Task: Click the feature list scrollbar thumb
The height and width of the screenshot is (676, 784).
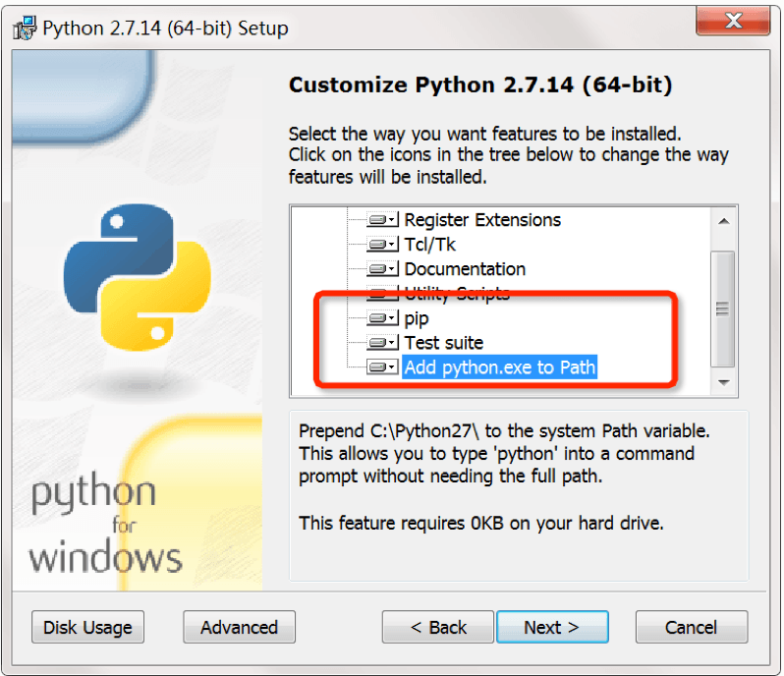Action: point(722,309)
